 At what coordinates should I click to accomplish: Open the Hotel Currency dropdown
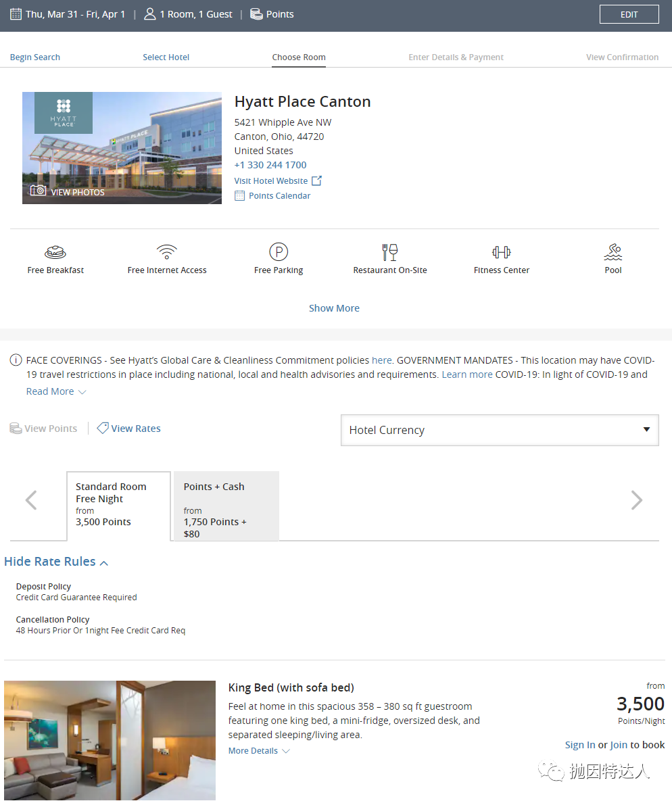pyautogui.click(x=500, y=430)
